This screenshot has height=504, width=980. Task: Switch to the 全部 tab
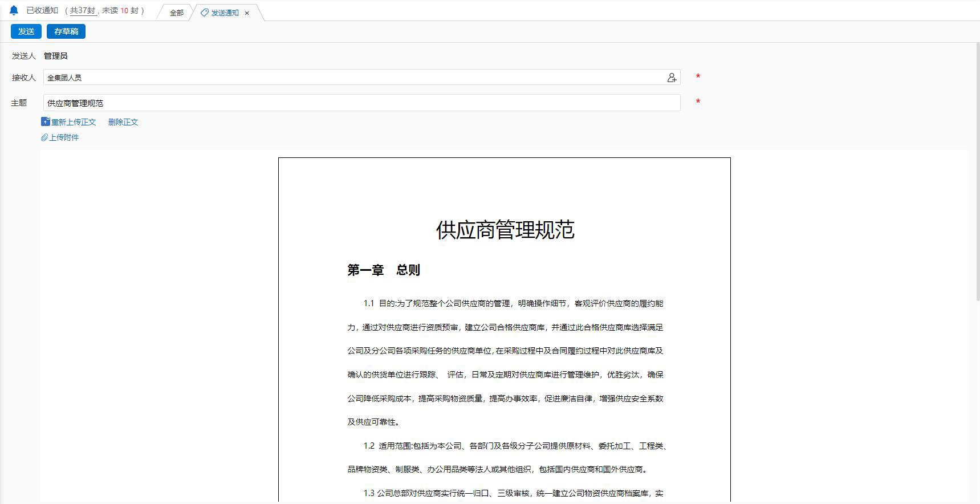(177, 13)
